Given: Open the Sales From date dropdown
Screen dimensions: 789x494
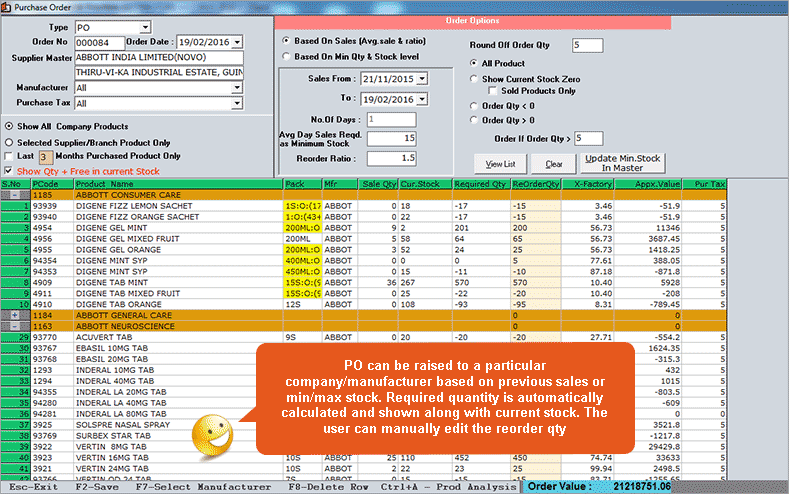Looking at the screenshot, I should [x=422, y=79].
